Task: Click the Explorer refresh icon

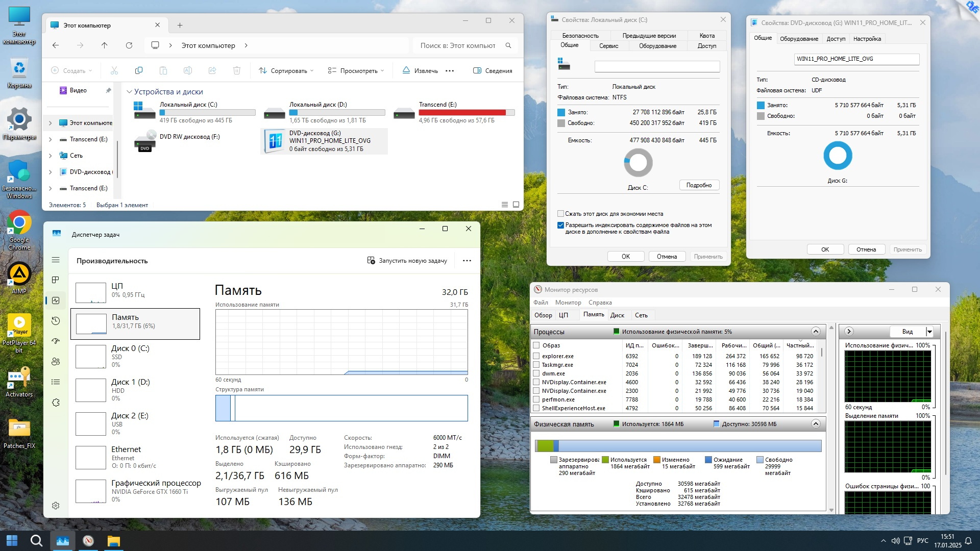Action: coord(129,45)
